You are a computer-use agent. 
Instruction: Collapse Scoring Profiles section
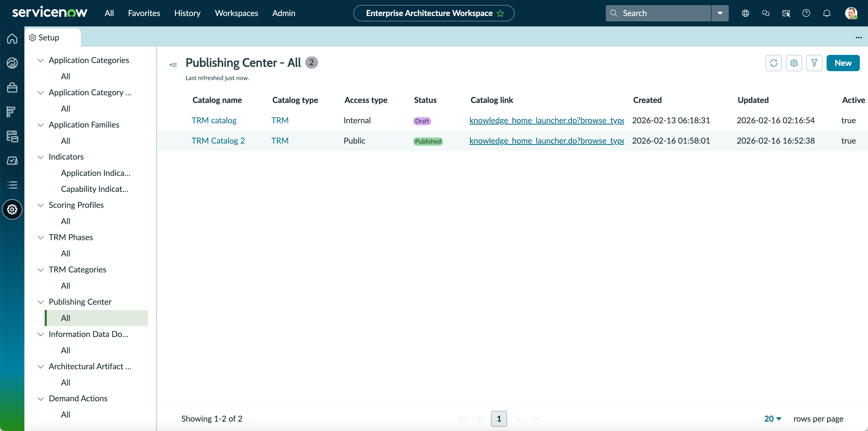(x=40, y=205)
